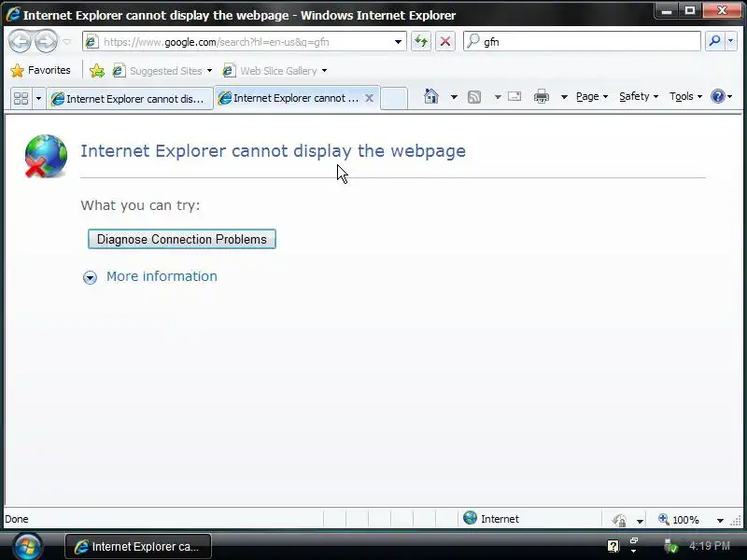Click the Internet security zone in status bar
747x560 pixels.
pos(491,519)
